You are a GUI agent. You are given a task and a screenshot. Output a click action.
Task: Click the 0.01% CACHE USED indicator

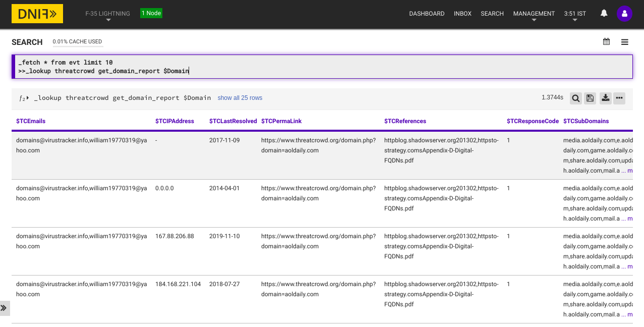[x=77, y=42]
